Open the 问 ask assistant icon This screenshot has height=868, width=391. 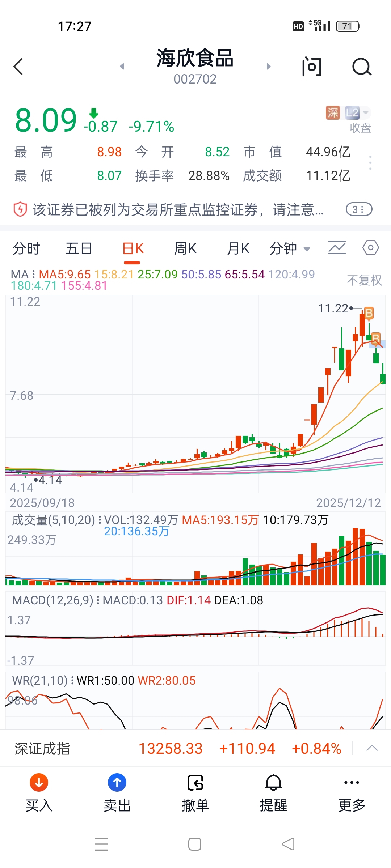(312, 67)
